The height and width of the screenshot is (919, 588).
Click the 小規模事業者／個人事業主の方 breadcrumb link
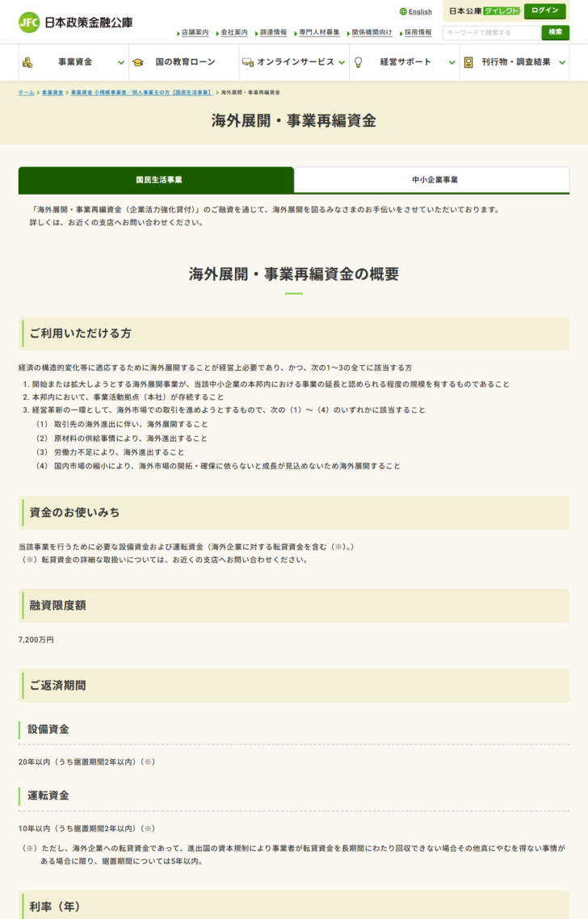click(141, 93)
